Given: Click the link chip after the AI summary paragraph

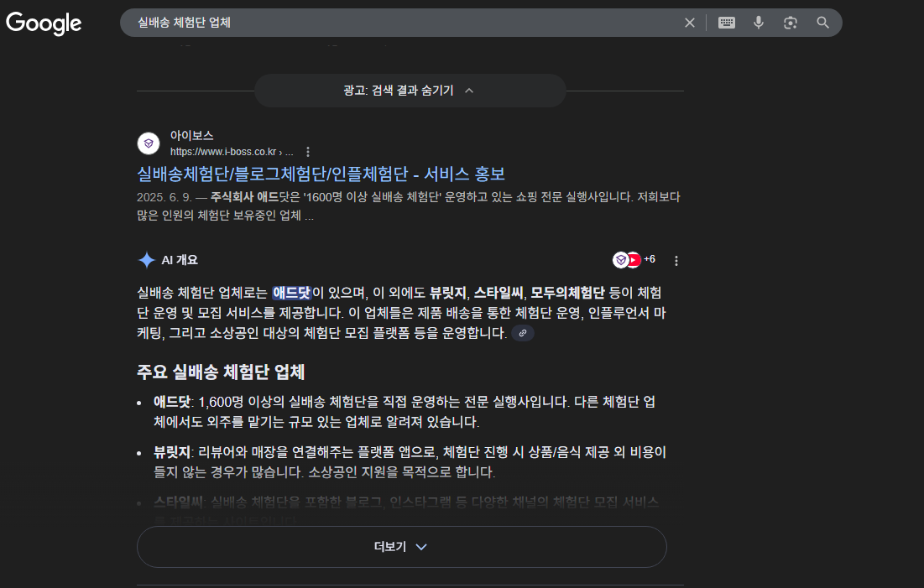Looking at the screenshot, I should point(522,333).
